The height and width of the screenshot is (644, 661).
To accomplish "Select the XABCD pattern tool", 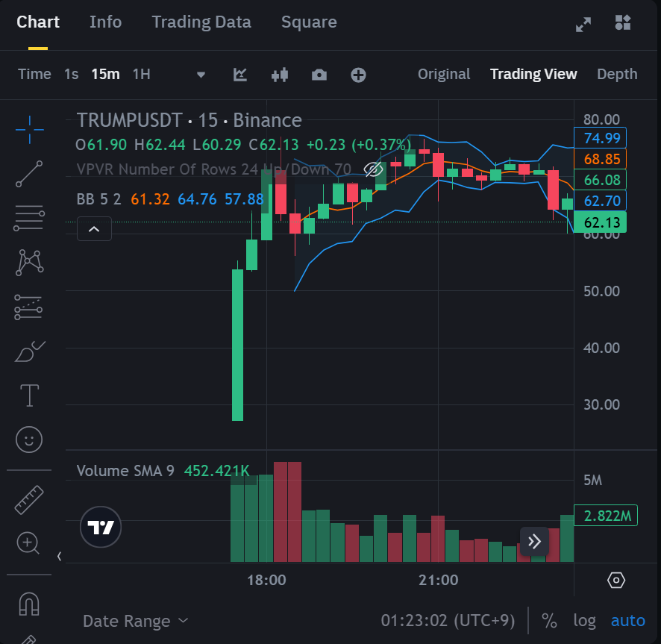I will 29,263.
